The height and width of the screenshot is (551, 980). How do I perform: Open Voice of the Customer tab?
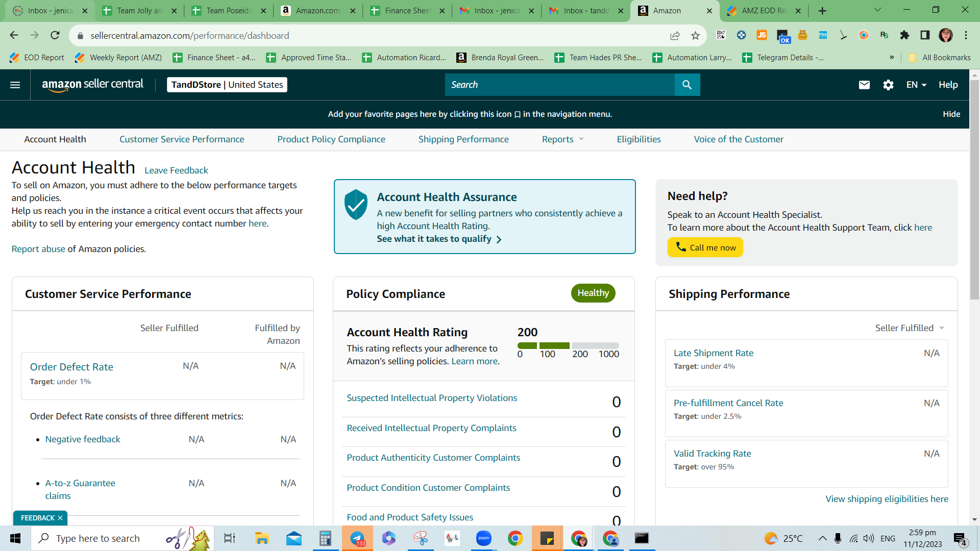[x=739, y=139]
